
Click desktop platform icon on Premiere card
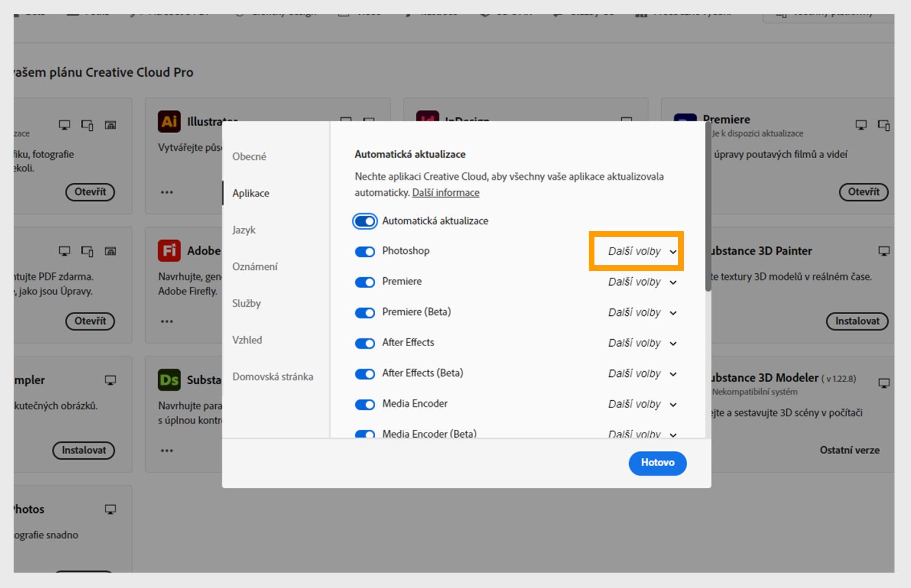pyautogui.click(x=861, y=125)
